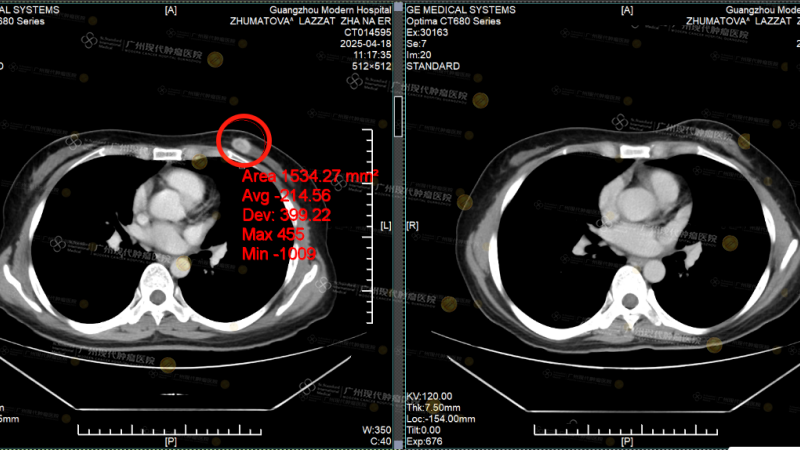
Task: Click the [L] orientation marker in left pane
Action: [385, 226]
